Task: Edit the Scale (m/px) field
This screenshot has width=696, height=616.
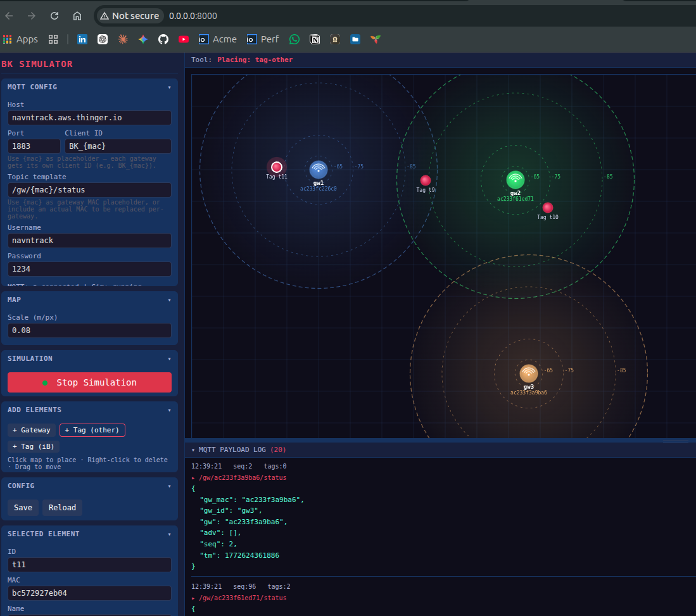Action: (90, 330)
